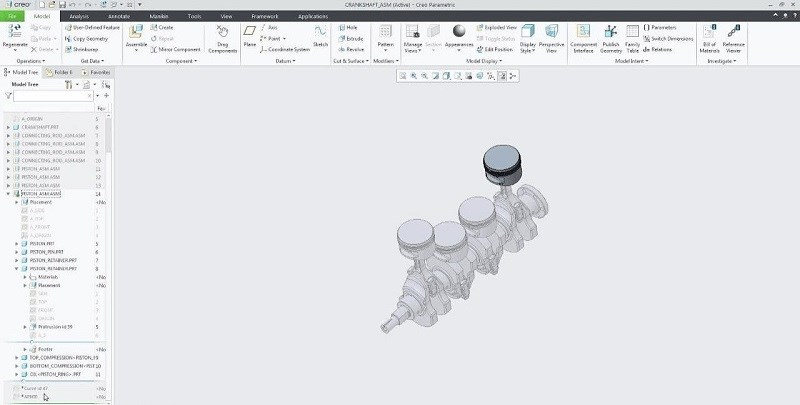Click the Family Table icon

pos(633,36)
